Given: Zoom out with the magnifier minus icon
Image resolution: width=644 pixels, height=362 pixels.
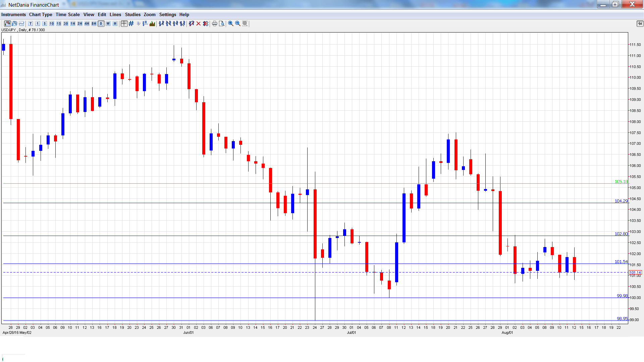Looking at the screenshot, I should pyautogui.click(x=237, y=23).
